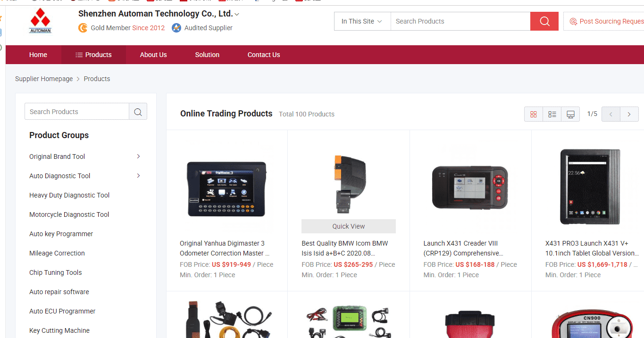644x338 pixels.
Task: Click the sidebar product search icon
Action: [x=138, y=112]
